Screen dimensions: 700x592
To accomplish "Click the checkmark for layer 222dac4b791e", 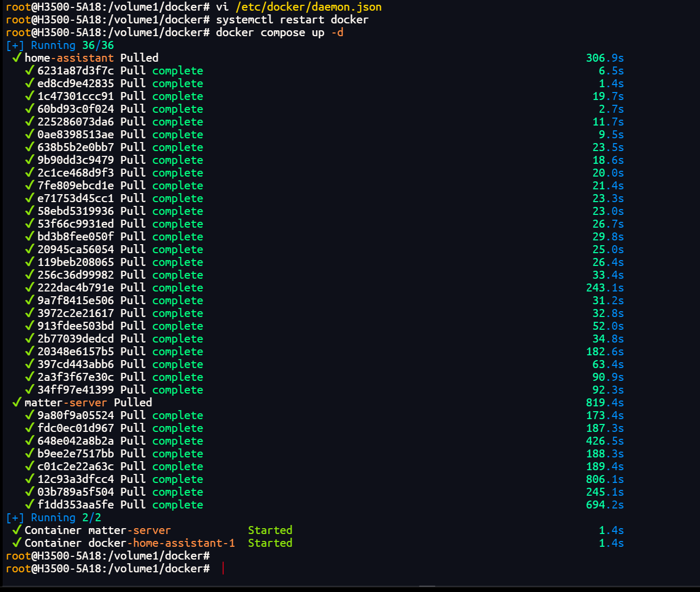I will pyautogui.click(x=30, y=287).
